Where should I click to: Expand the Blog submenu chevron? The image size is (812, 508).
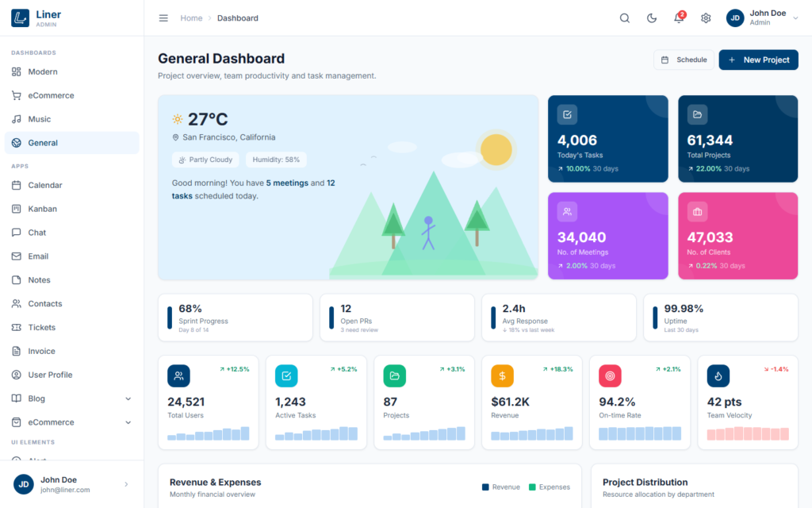(x=128, y=398)
